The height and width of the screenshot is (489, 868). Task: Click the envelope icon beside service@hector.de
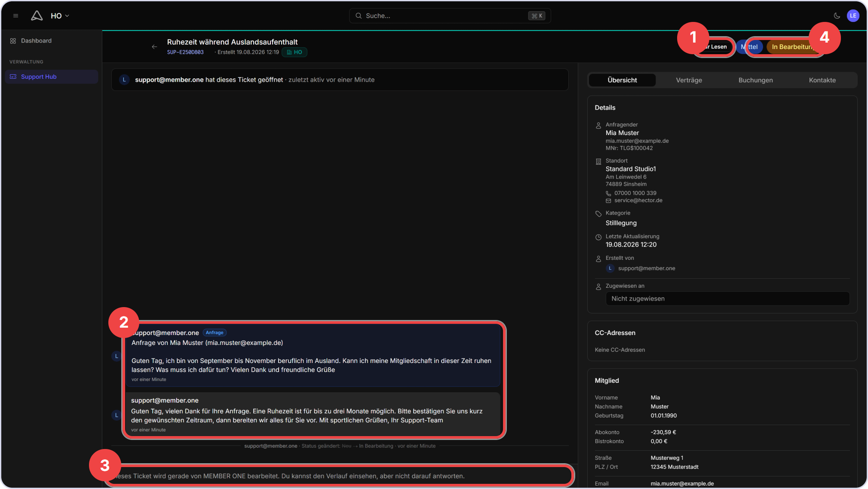pos(609,201)
